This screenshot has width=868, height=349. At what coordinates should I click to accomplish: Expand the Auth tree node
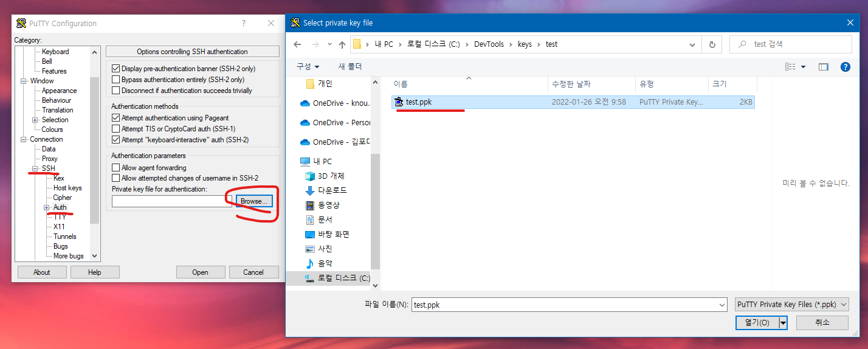[47, 207]
